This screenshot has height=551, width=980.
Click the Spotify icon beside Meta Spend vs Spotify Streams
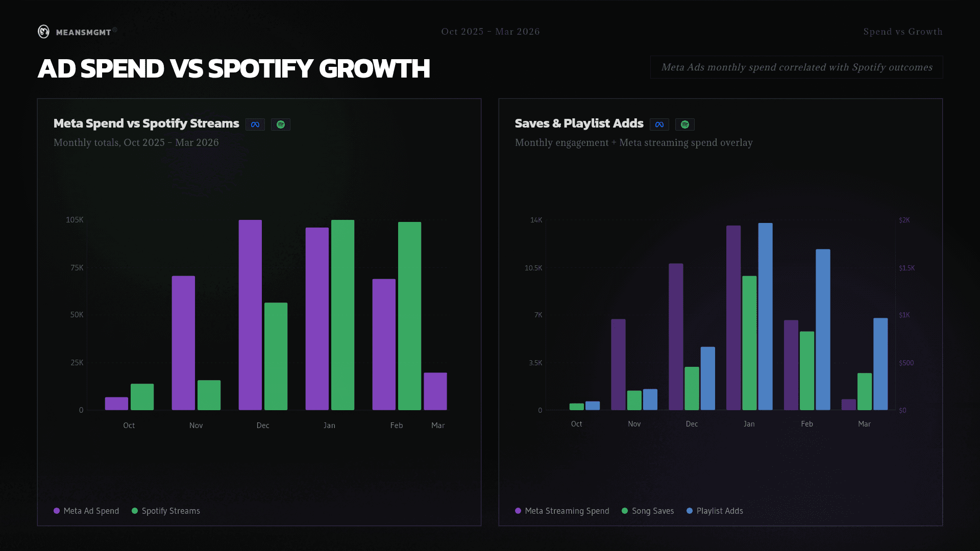point(281,124)
